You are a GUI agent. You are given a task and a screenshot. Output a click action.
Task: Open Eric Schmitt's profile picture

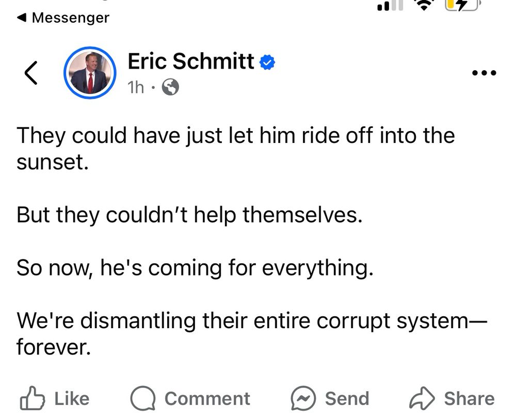coord(90,73)
